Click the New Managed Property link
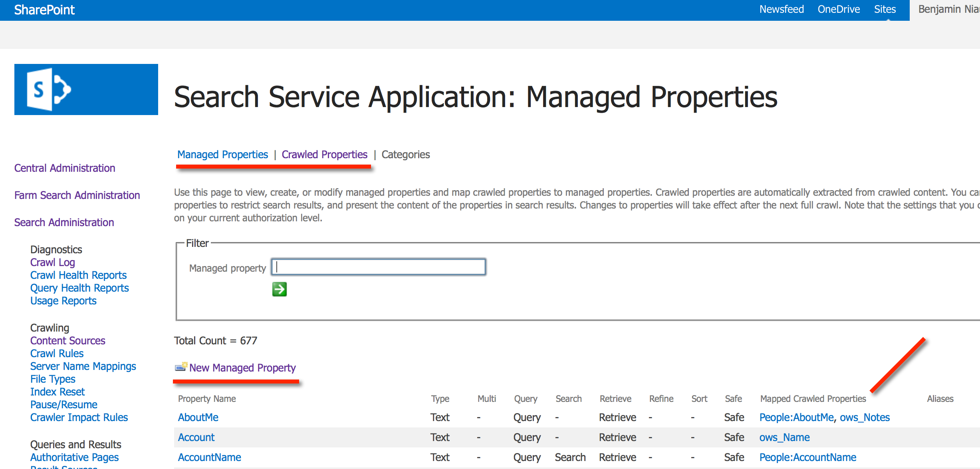The height and width of the screenshot is (469, 980). [x=242, y=368]
